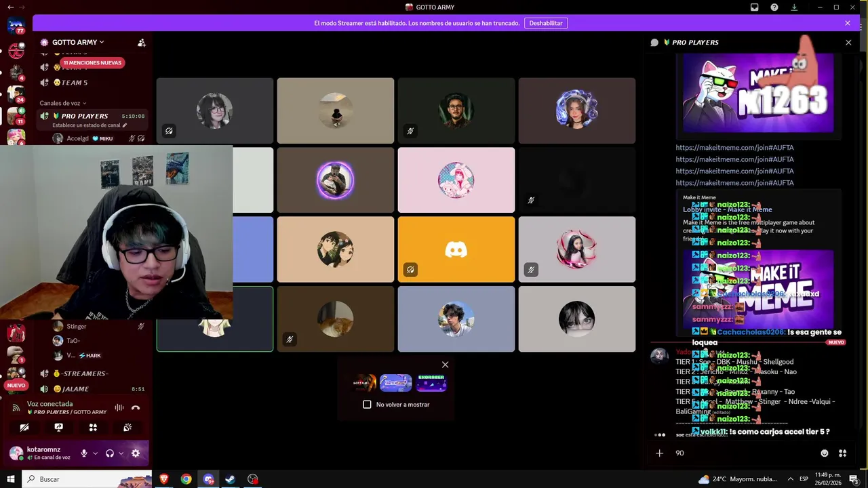Image resolution: width=868 pixels, height=488 pixels.
Task: Click the download update icon
Action: click(794, 7)
